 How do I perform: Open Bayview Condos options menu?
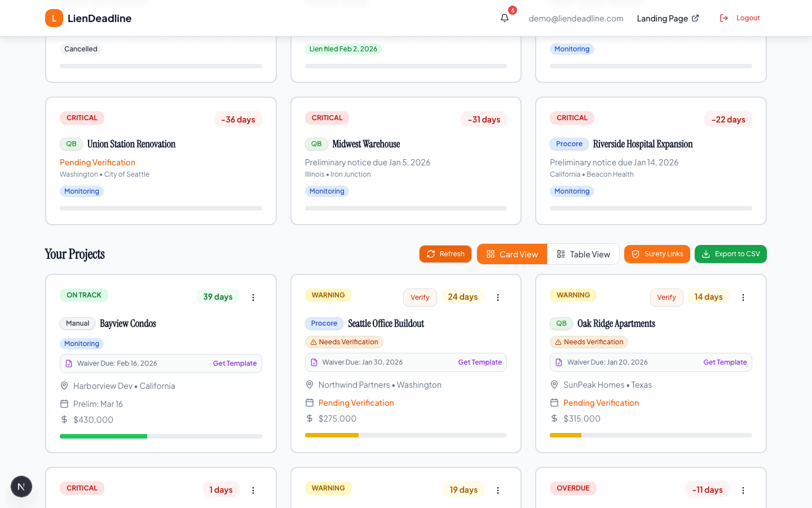253,297
